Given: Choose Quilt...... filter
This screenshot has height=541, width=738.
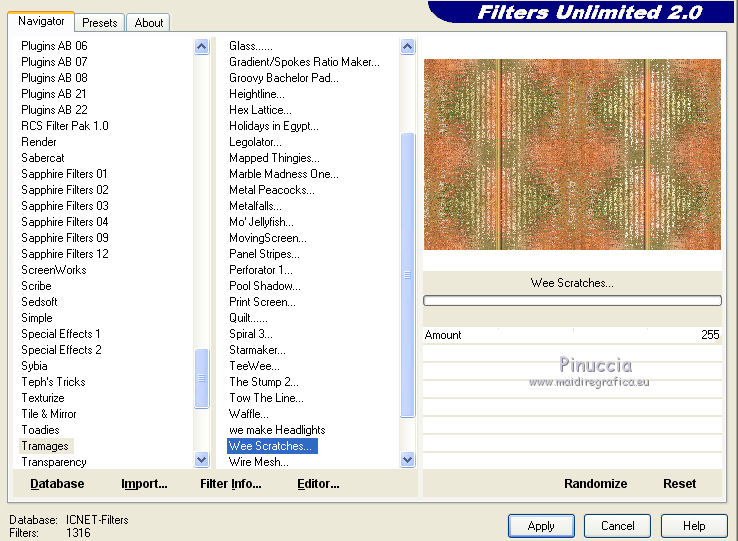Looking at the screenshot, I should (x=248, y=318).
